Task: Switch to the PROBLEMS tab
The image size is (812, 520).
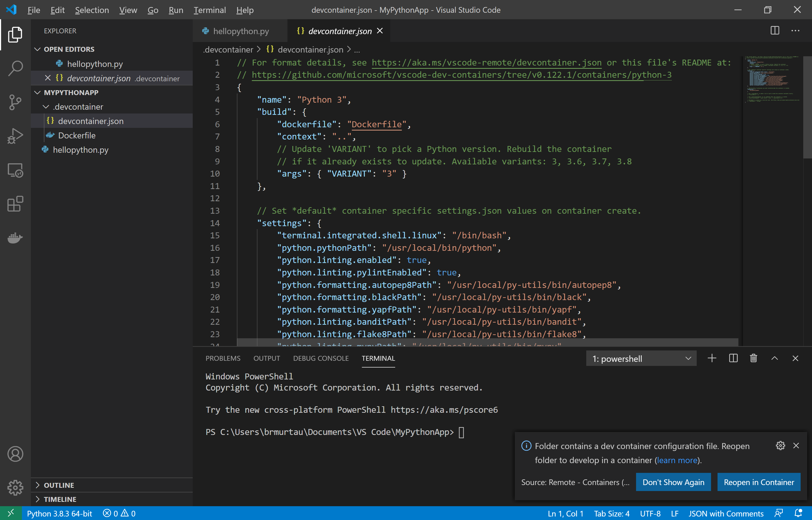Action: click(x=223, y=358)
